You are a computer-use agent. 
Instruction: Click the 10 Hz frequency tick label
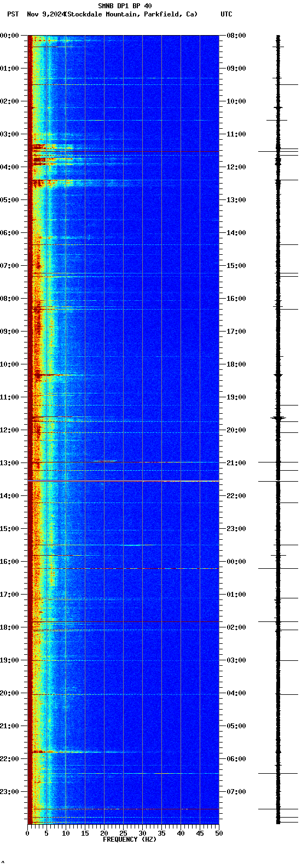coord(66,833)
